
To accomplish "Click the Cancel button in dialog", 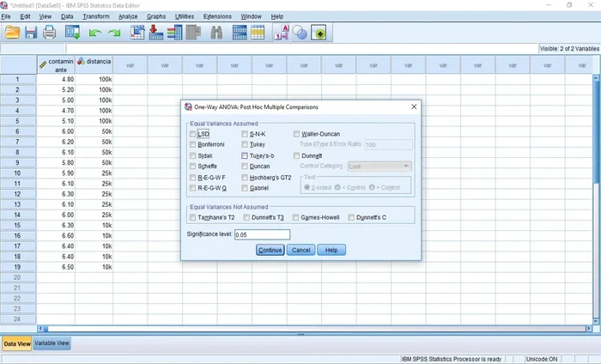I will point(300,250).
